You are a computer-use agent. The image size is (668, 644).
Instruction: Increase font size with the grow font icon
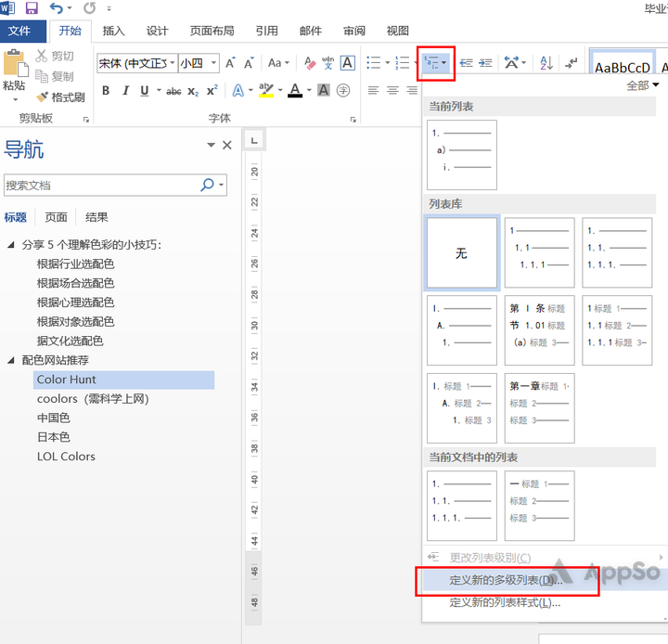tap(230, 63)
